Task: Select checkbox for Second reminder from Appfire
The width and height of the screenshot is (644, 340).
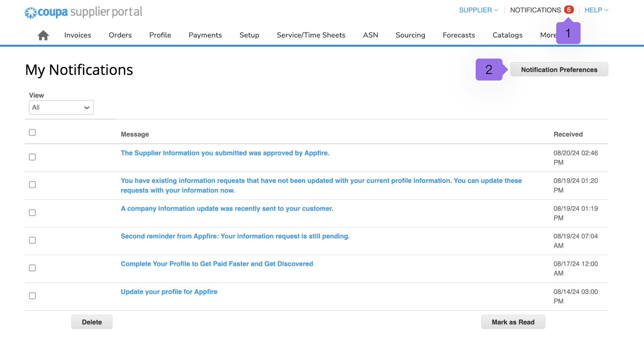Action: pos(33,240)
